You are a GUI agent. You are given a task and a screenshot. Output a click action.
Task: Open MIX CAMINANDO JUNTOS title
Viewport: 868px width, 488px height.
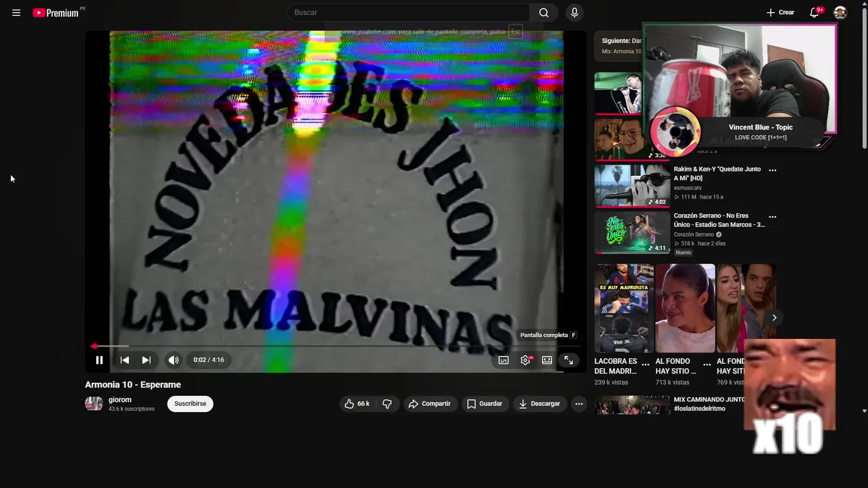708,404
